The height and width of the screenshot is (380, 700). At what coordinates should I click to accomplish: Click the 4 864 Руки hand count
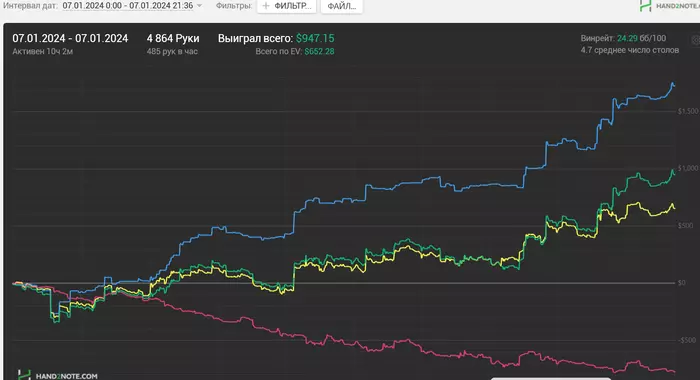click(173, 38)
